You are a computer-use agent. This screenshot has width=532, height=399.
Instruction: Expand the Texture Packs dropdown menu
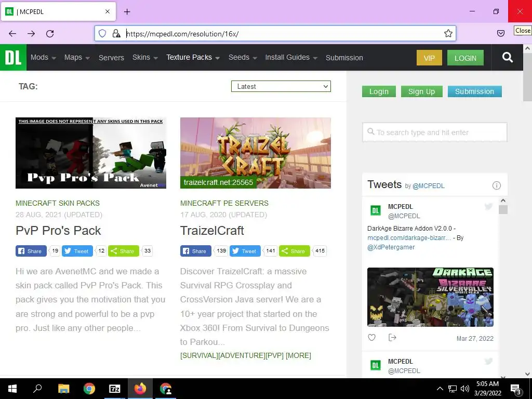click(x=193, y=57)
